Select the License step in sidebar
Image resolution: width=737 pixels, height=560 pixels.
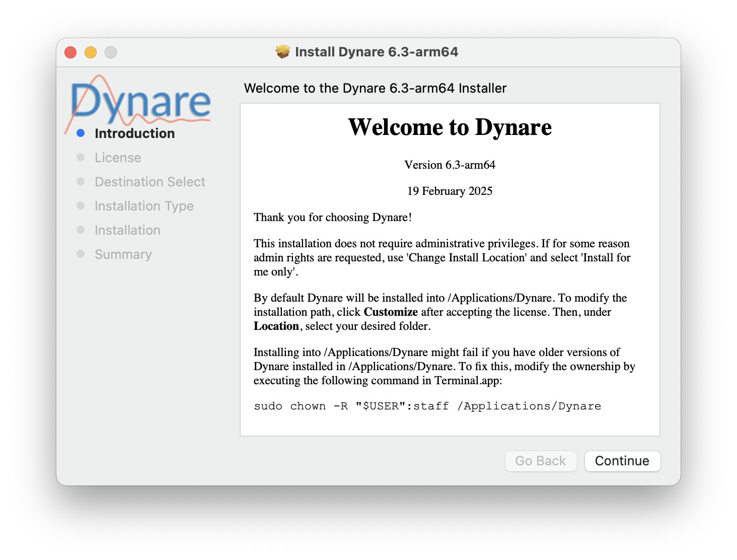(118, 158)
